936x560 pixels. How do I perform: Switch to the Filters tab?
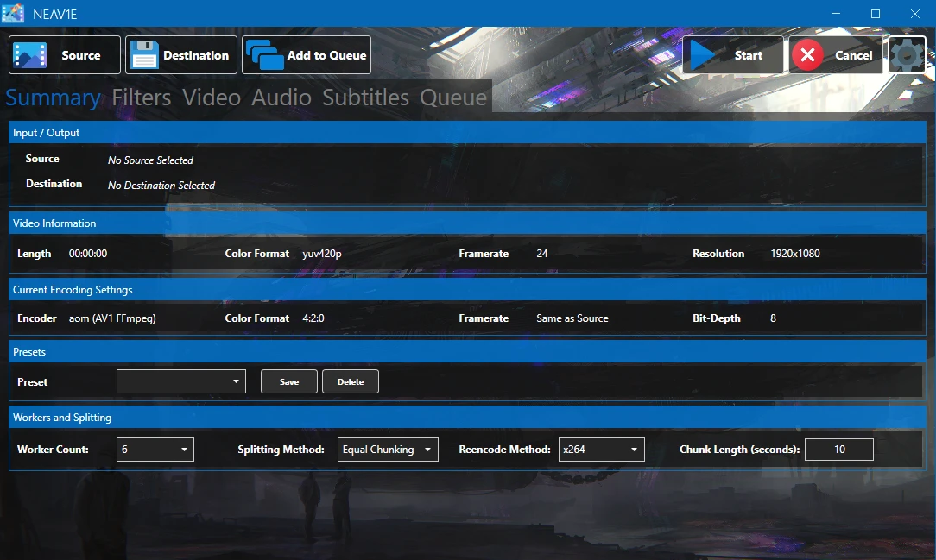point(142,98)
